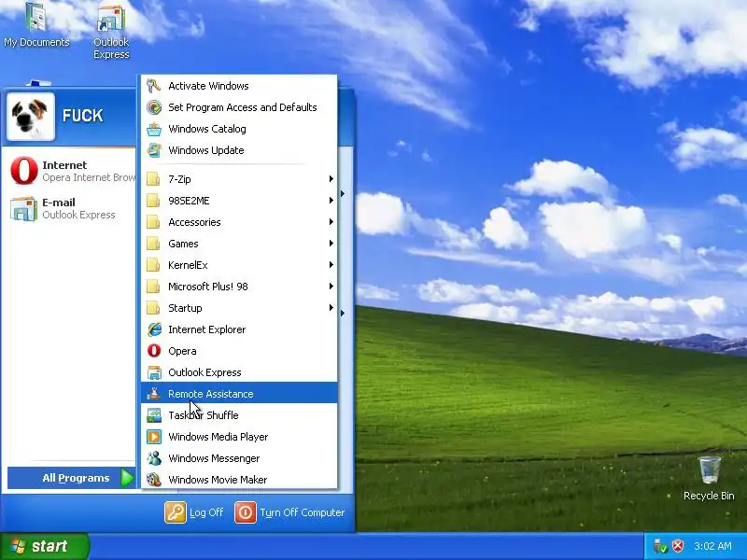Expand the Startup submenu arrow
This screenshot has height=560, width=747.
tap(331, 308)
